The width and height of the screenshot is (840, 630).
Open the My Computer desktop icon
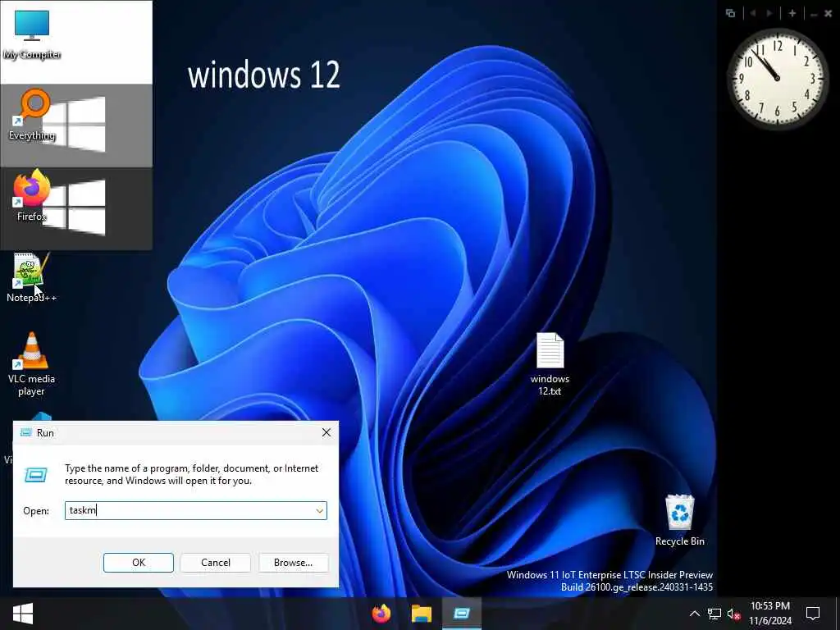(32, 34)
